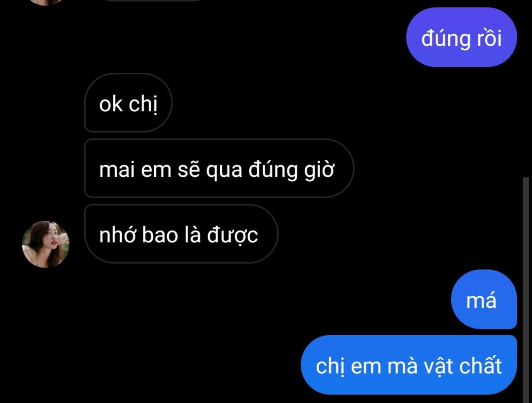The image size is (532, 403).
Task: Tap the "ok chị" received message
Action: click(x=128, y=103)
